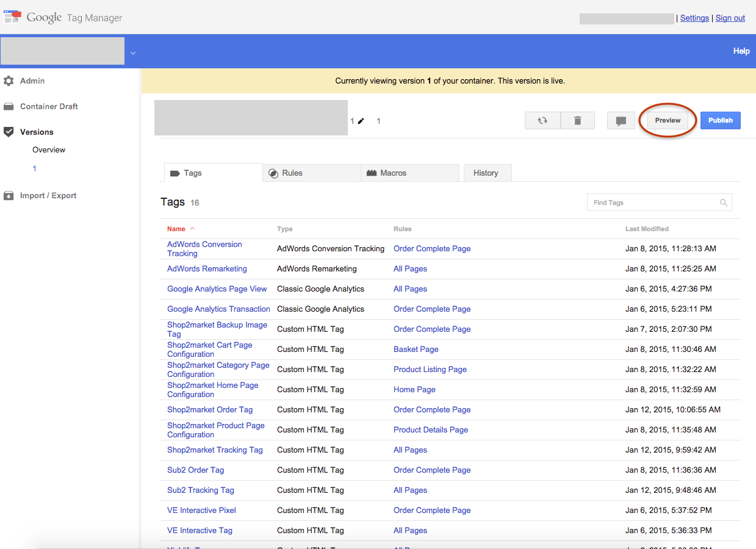Click the Sign out link
The width and height of the screenshot is (756, 549).
(x=730, y=18)
